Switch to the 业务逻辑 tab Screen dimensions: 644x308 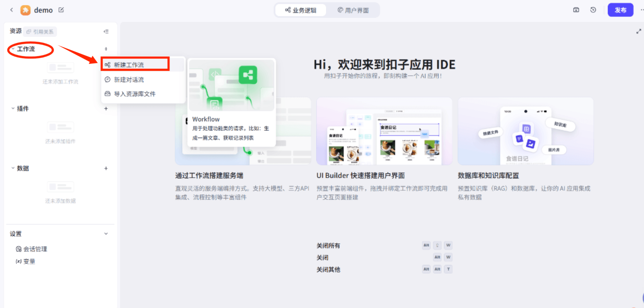click(301, 10)
